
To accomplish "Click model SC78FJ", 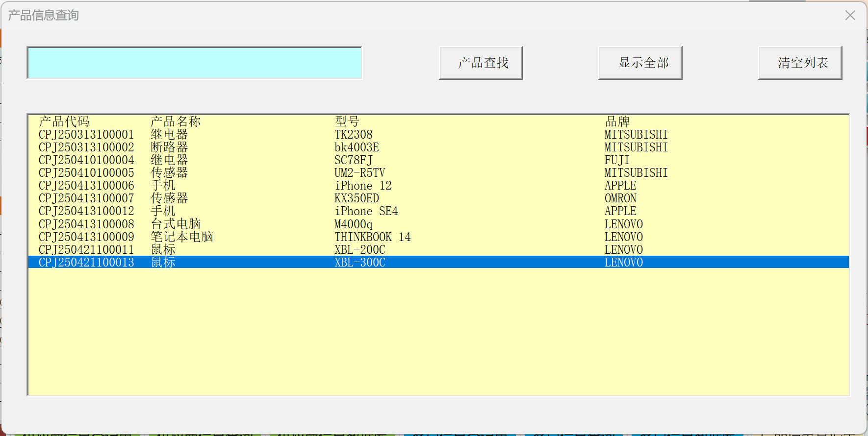I will (x=354, y=160).
